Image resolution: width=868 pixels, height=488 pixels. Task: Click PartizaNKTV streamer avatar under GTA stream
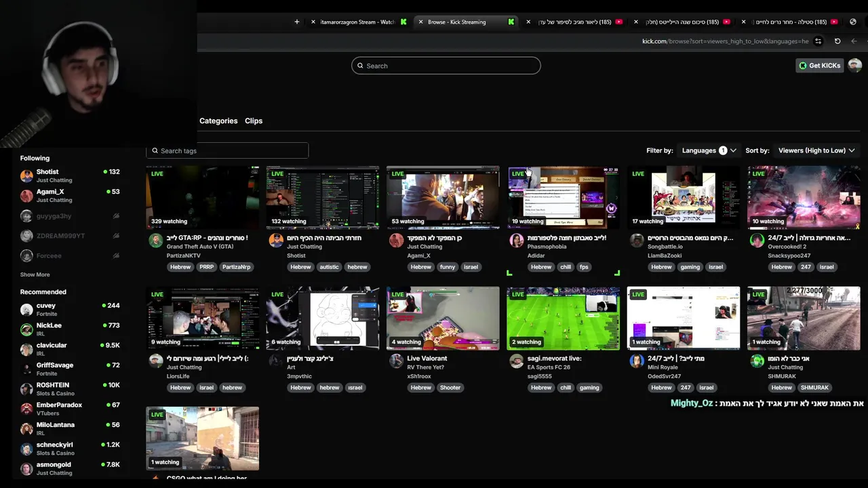coord(155,241)
